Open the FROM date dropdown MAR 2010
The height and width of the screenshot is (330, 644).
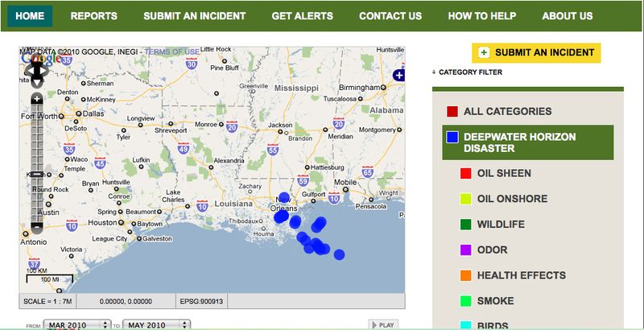point(77,325)
